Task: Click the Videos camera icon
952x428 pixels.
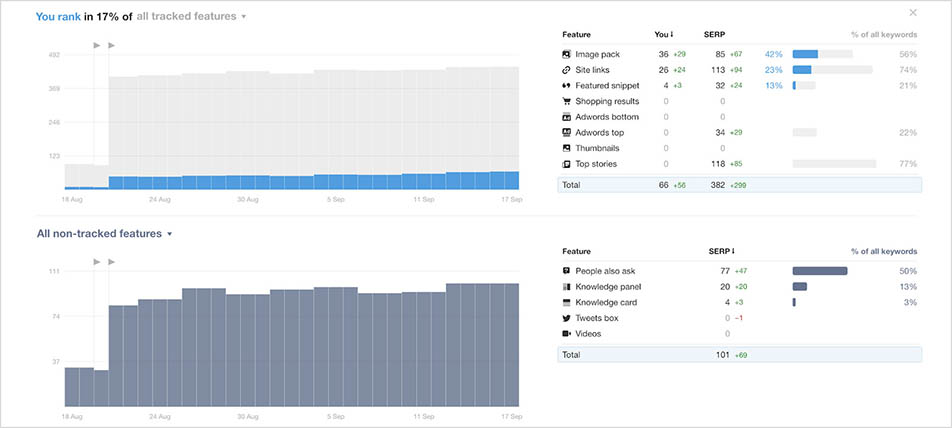Action: click(566, 334)
